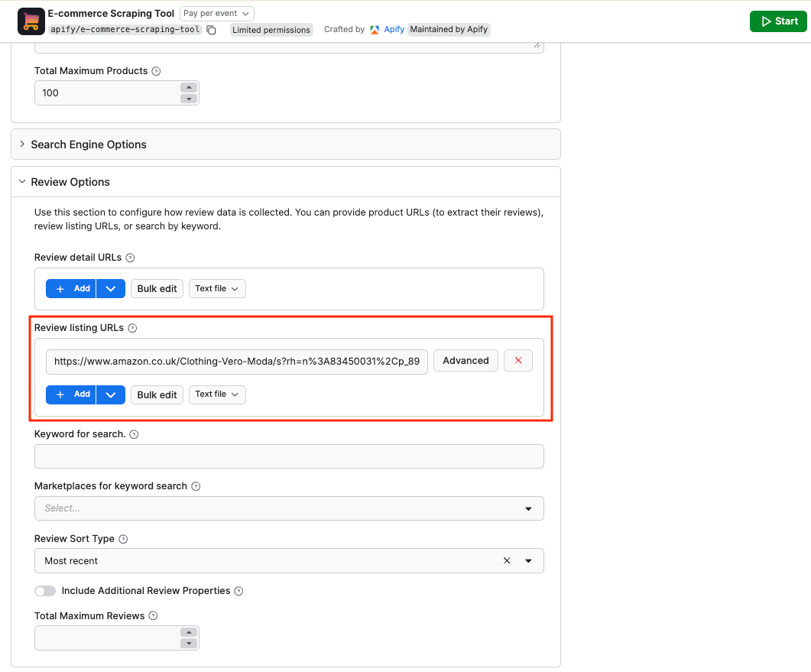This screenshot has height=672, width=811.
Task: Click the Start button
Action: pyautogui.click(x=778, y=21)
